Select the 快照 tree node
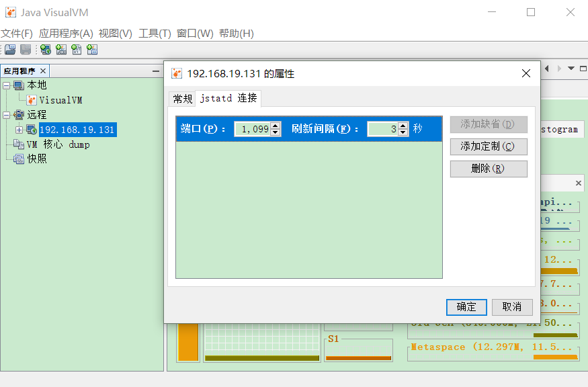 pos(37,159)
